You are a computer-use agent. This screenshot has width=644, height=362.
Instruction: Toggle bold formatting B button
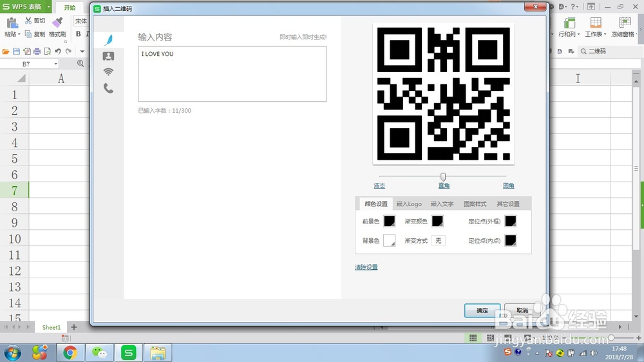pyautogui.click(x=79, y=33)
